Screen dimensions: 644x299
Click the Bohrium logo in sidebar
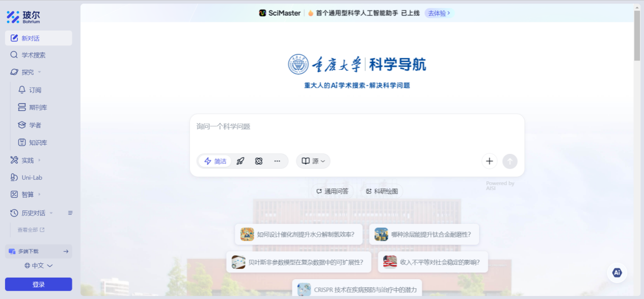23,17
